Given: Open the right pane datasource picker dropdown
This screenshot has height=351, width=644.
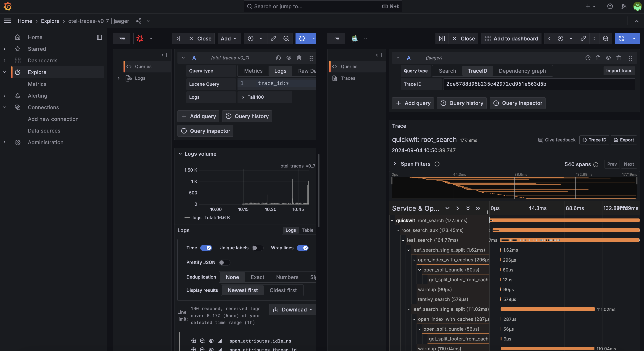Looking at the screenshot, I should tap(359, 39).
